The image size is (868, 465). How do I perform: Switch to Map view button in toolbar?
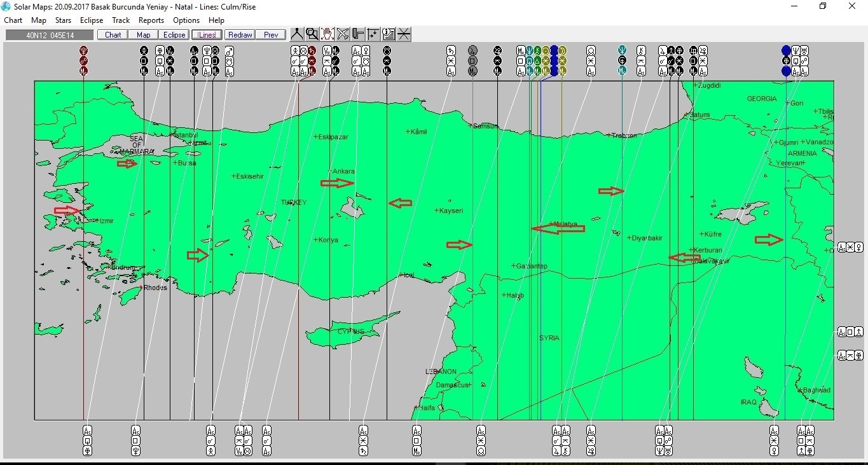(144, 35)
